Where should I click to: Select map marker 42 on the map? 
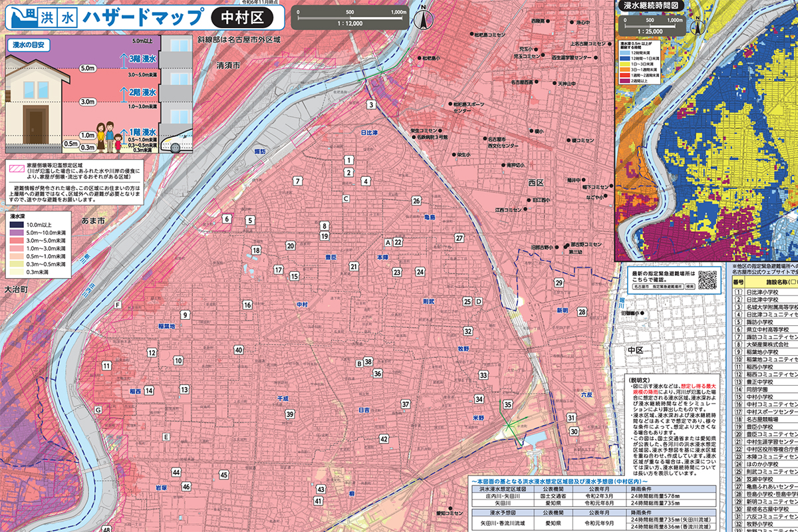click(384, 439)
